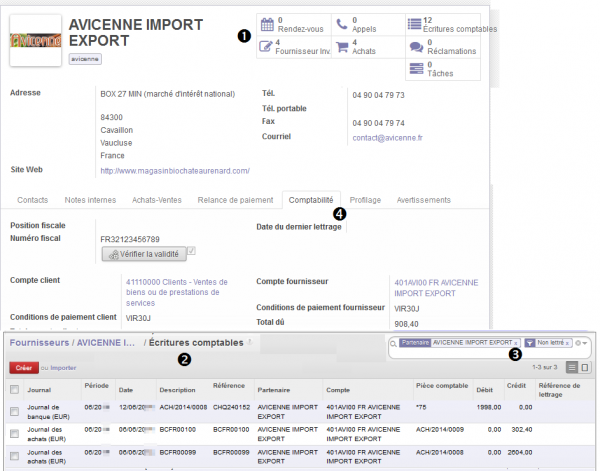Click the CHQ240152 reference cell
Viewport: 600px width, 471px height.
click(x=231, y=407)
